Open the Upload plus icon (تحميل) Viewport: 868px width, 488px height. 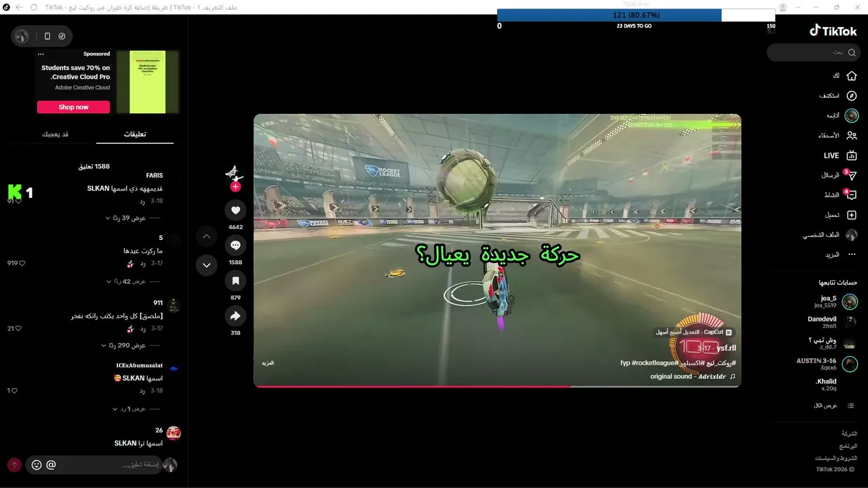coord(852,215)
